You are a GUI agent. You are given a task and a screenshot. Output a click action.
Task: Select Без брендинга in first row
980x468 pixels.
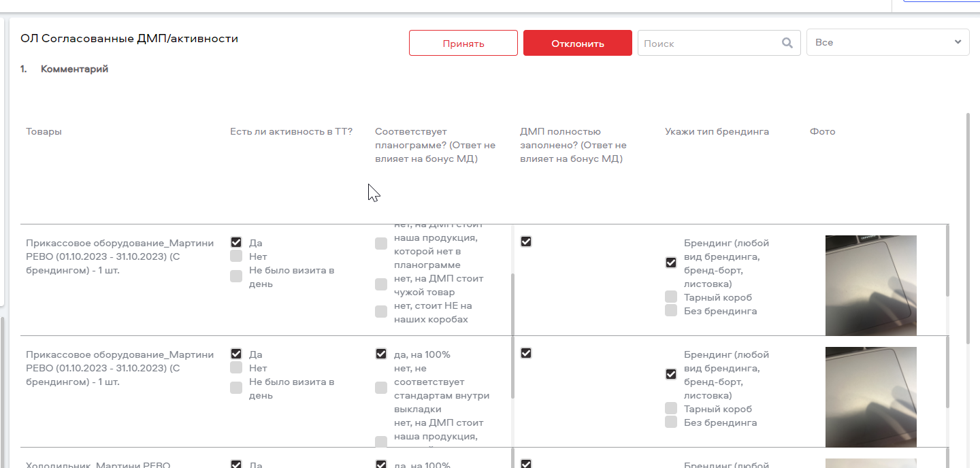point(671,310)
